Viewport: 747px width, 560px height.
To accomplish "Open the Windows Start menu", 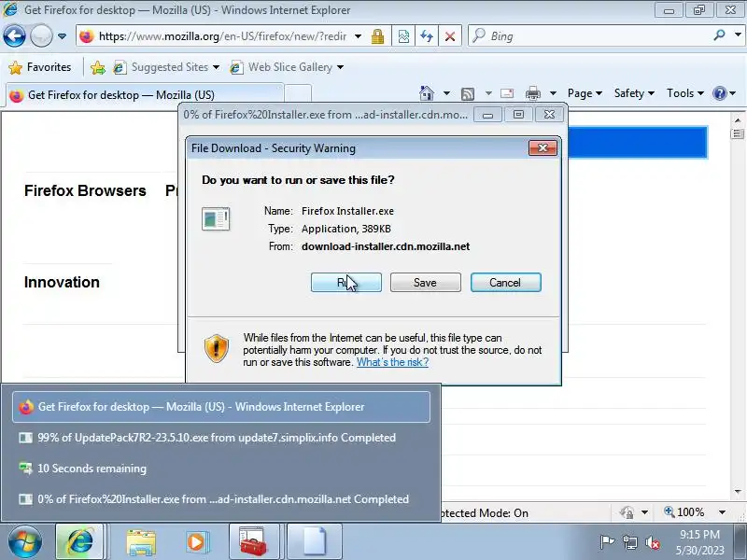I will [x=25, y=542].
